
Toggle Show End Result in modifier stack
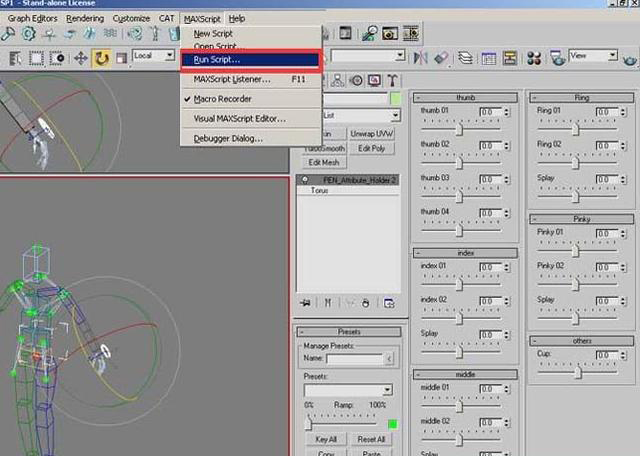327,303
